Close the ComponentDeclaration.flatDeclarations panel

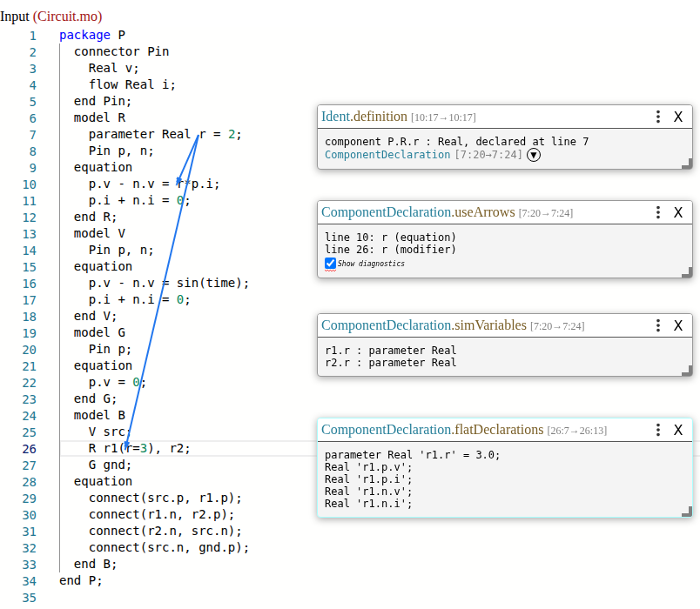[678, 430]
